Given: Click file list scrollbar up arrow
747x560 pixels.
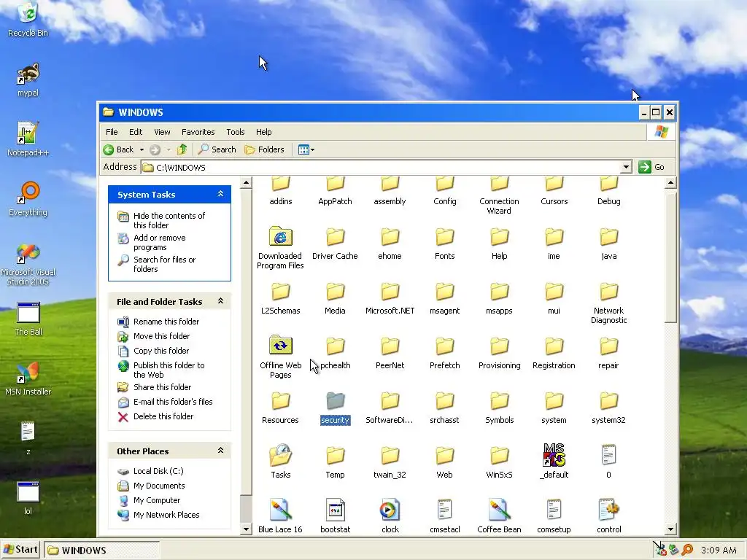Looking at the screenshot, I should coord(670,182).
